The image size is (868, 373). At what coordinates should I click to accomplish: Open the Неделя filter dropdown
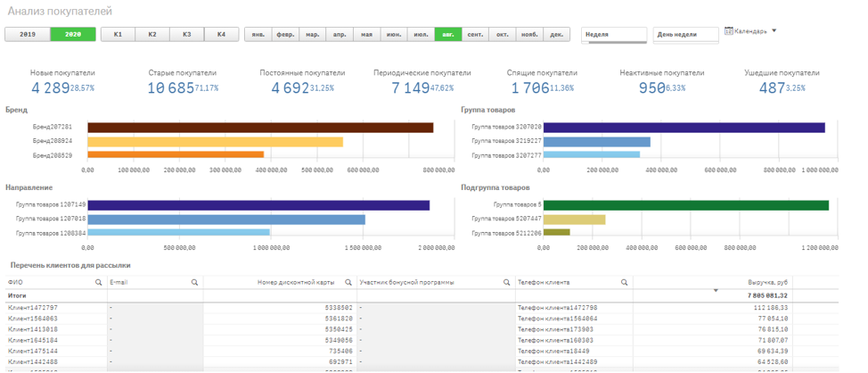614,35
